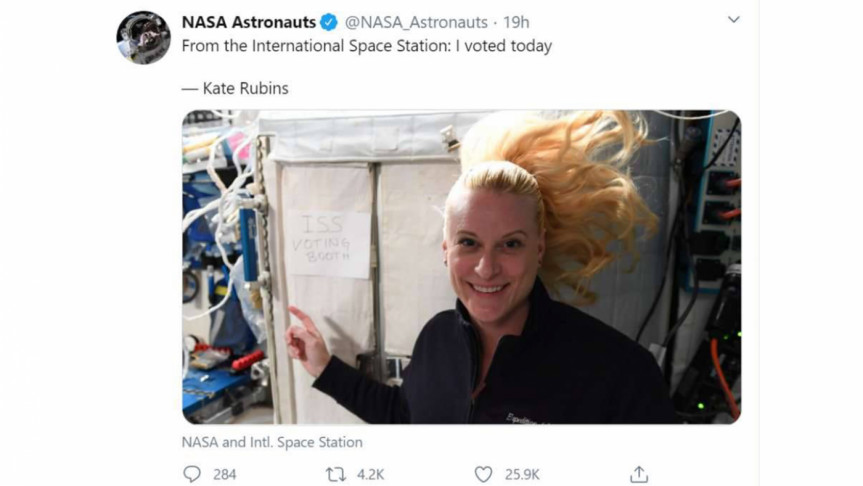Expand the tweet options chevron menu
This screenshot has height=486, width=863.
pos(734,20)
